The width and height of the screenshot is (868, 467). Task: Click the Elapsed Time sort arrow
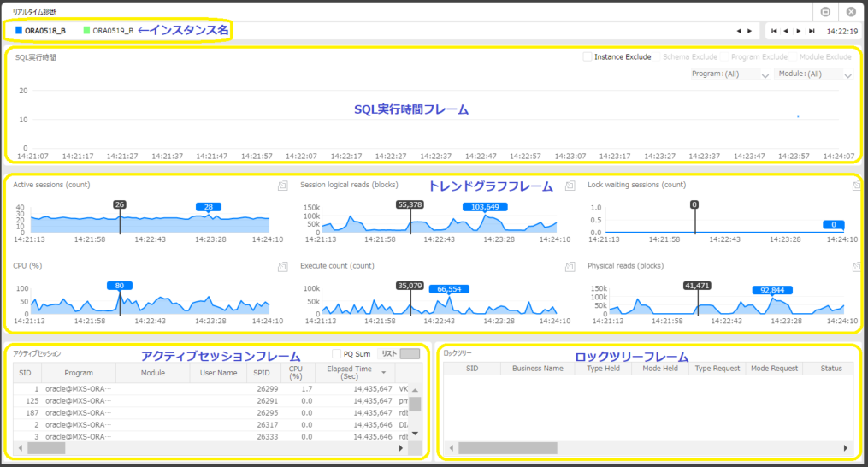pyautogui.click(x=384, y=372)
